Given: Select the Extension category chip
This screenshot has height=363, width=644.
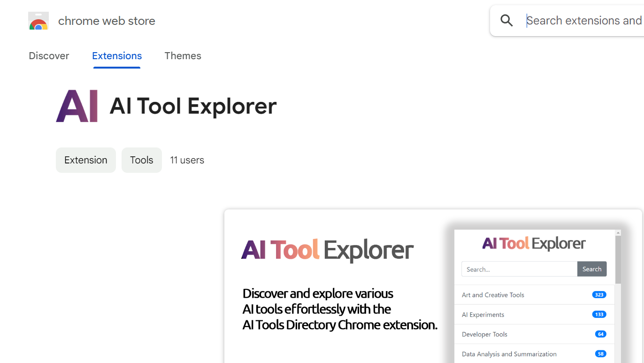Looking at the screenshot, I should point(85,160).
